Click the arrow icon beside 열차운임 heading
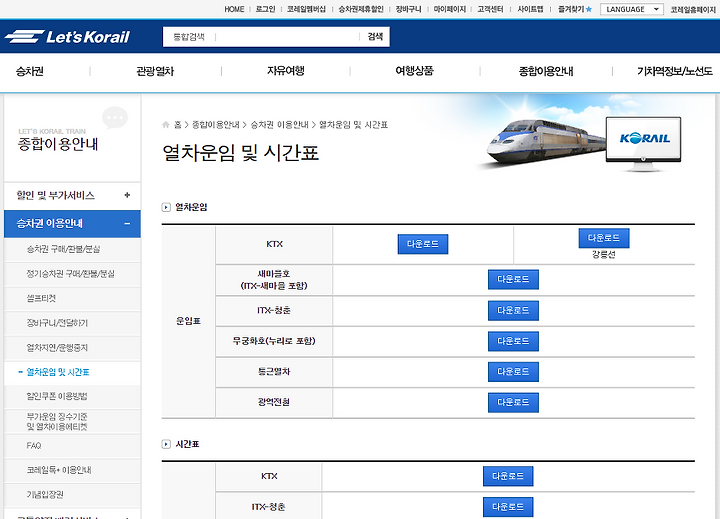Viewport: 720px width, 519px height. (x=166, y=207)
